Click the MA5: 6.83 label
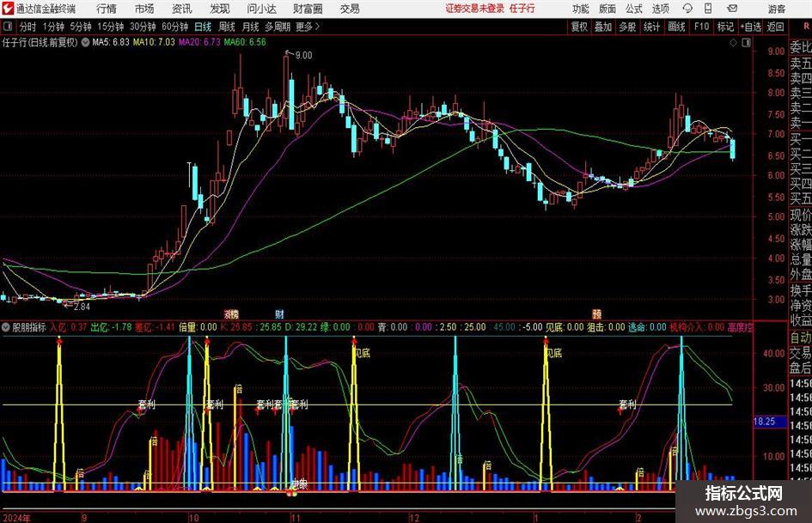Image resolution: width=812 pixels, height=523 pixels. click(111, 42)
